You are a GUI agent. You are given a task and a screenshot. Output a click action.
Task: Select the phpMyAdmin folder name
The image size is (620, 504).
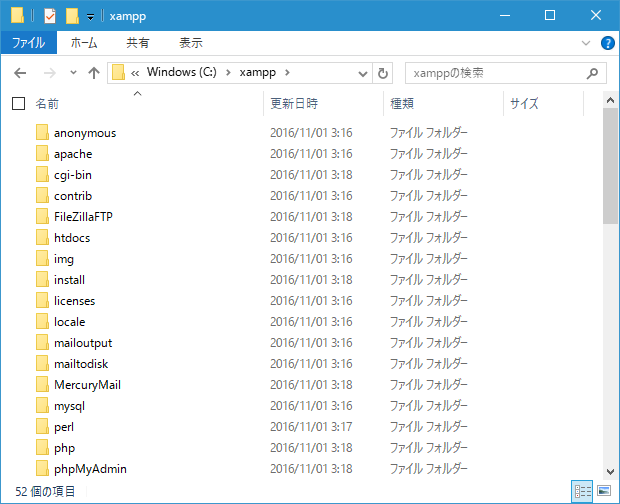90,469
